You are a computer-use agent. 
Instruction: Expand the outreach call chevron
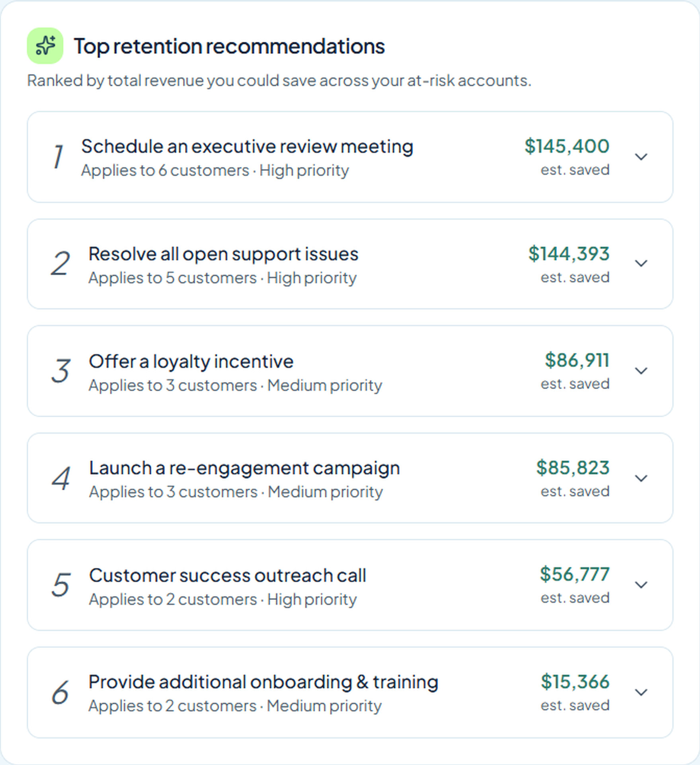641,585
